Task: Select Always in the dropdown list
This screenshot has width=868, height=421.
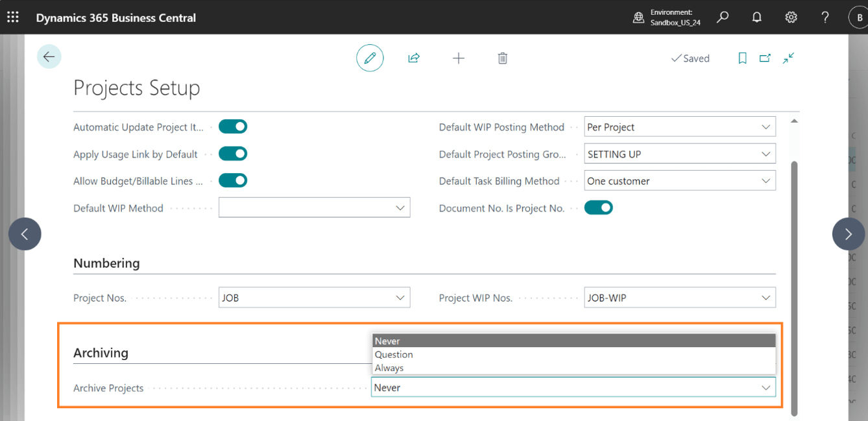Action: [x=573, y=368]
